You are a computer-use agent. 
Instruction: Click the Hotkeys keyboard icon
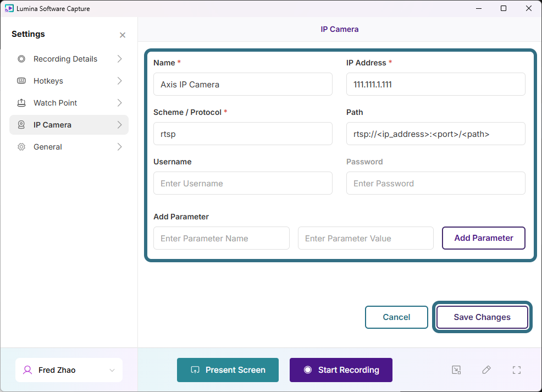click(21, 81)
